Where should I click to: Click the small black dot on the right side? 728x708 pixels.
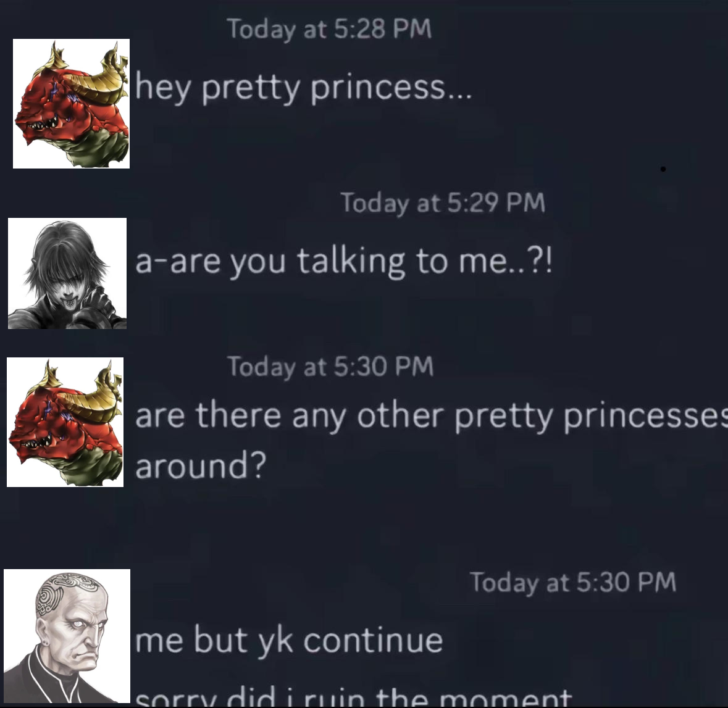[x=663, y=169]
